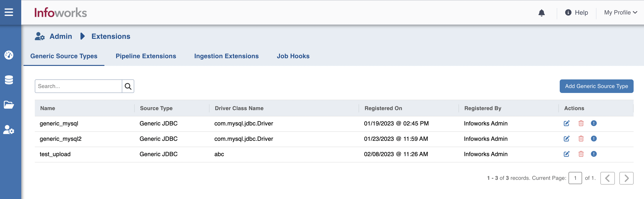The image size is (644, 199).
Task: Click '01/23/2023 @ 11:59 AM' date cell
Action: pyautogui.click(x=396, y=139)
